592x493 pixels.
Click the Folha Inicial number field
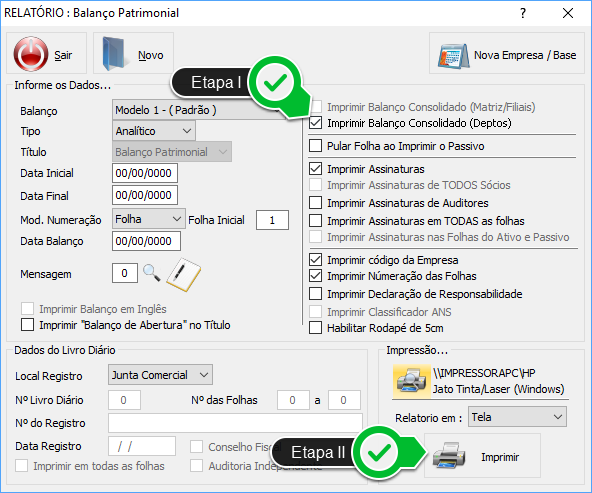click(273, 220)
